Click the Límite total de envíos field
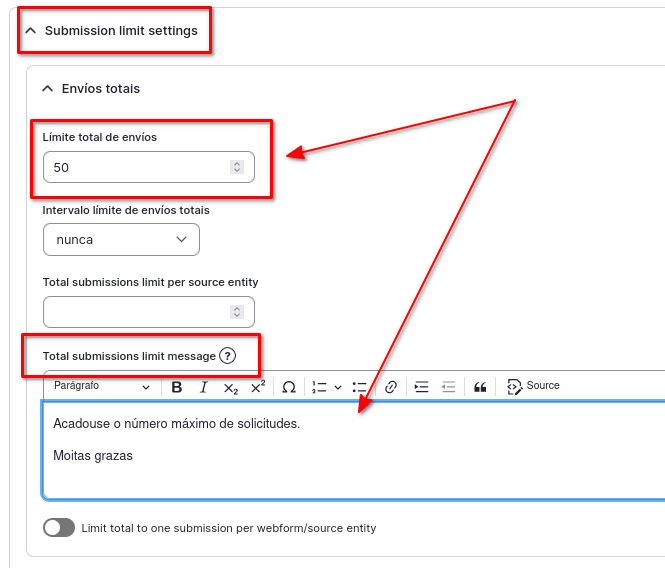Viewport: 665px width, 568px height. [138, 168]
